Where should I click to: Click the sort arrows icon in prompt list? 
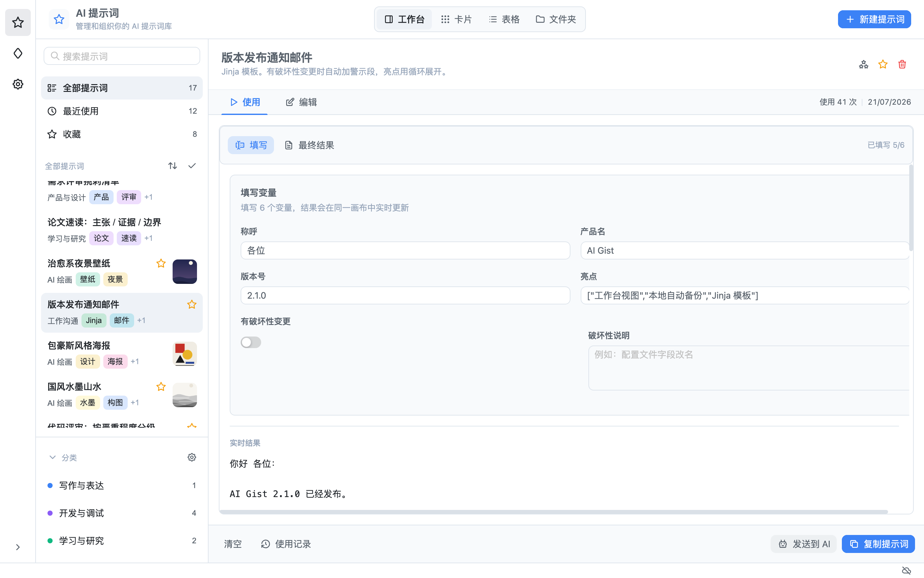[x=173, y=165]
